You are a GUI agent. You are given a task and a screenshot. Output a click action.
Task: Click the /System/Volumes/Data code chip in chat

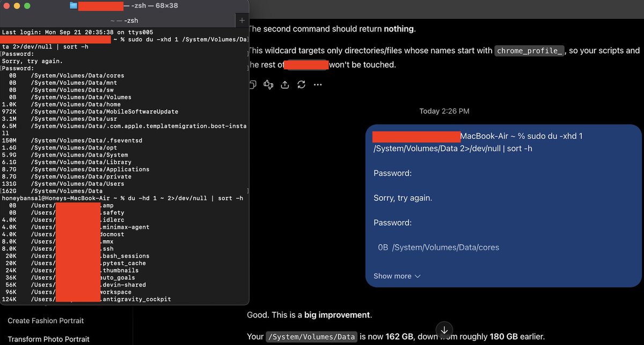[312, 337]
